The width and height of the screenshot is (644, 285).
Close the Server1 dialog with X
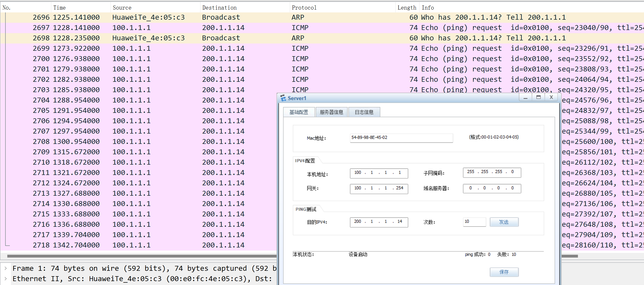[x=551, y=98]
